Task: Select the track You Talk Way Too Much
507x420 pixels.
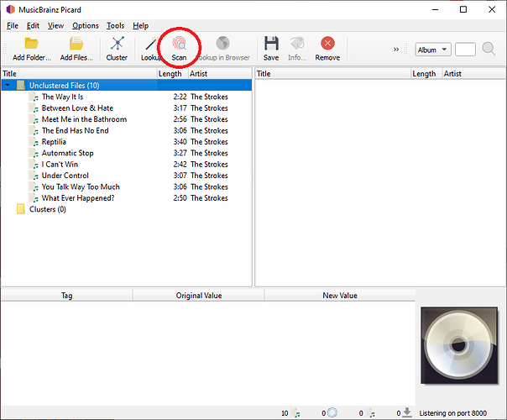Action: coord(81,186)
